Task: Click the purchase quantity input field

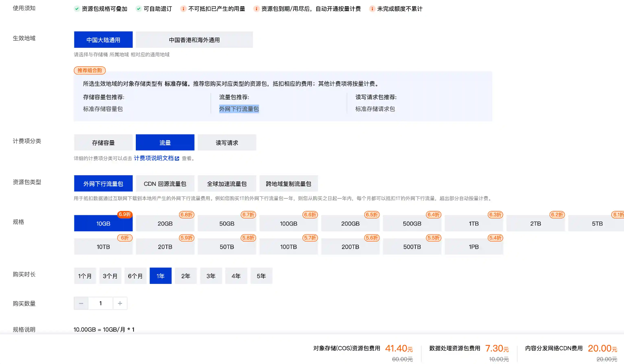Action: [100, 303]
